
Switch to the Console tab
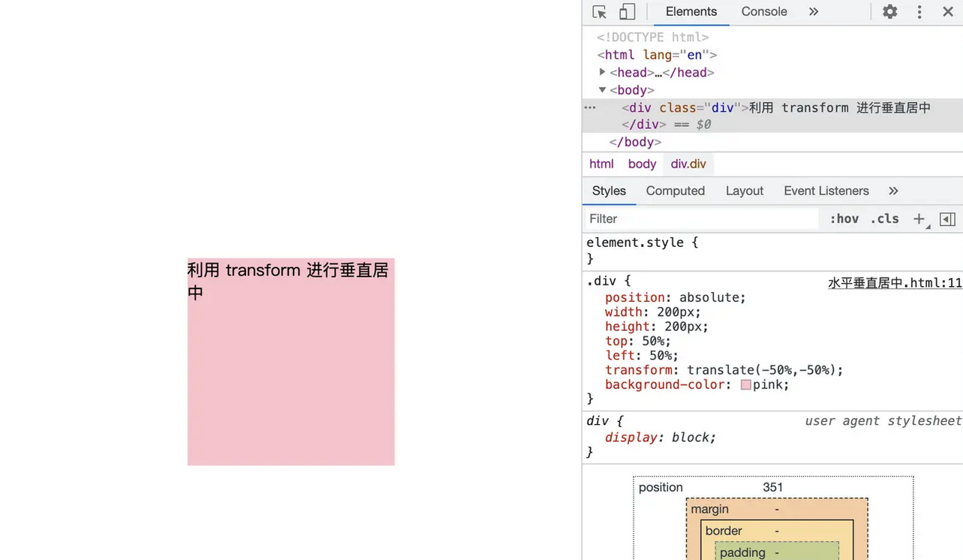tap(763, 11)
